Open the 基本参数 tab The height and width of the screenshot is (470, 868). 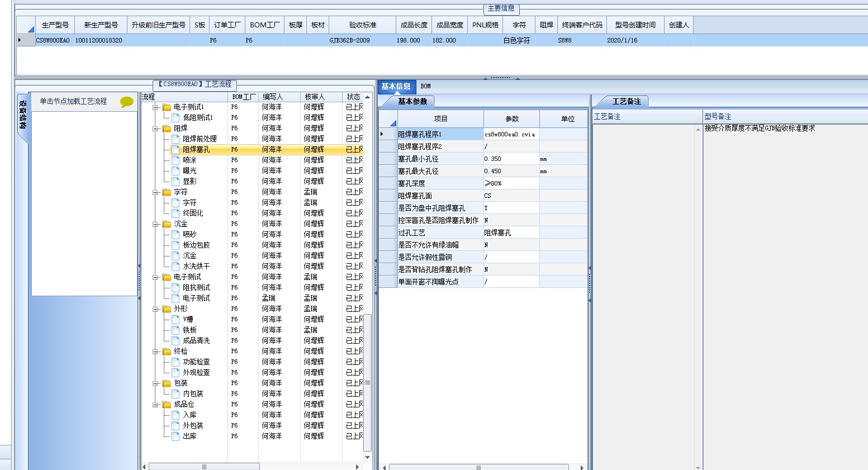click(412, 101)
